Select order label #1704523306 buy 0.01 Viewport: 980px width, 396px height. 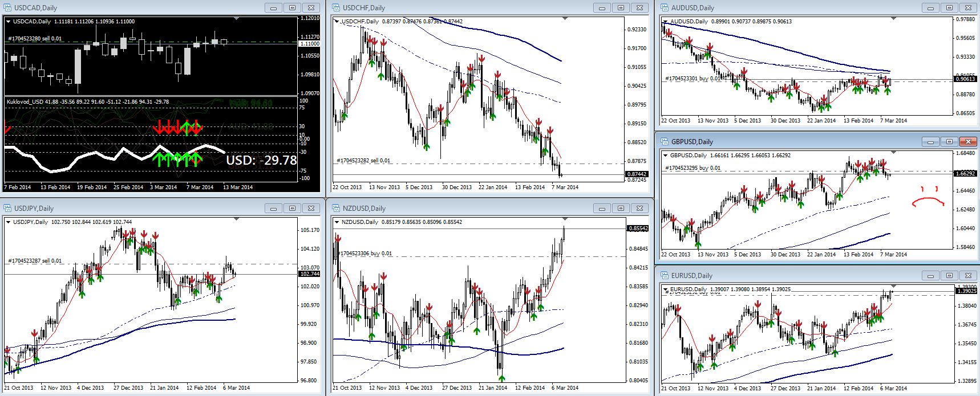(365, 253)
